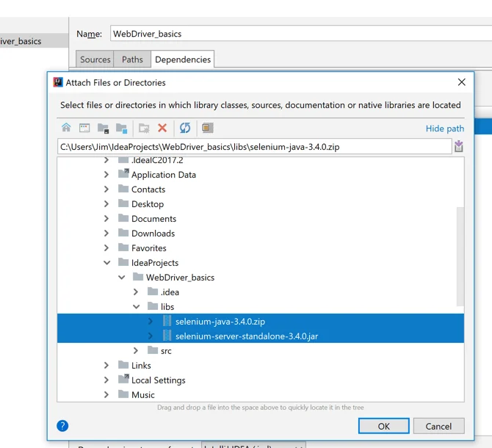
Task: Select the .idea folder row
Action: (261, 292)
